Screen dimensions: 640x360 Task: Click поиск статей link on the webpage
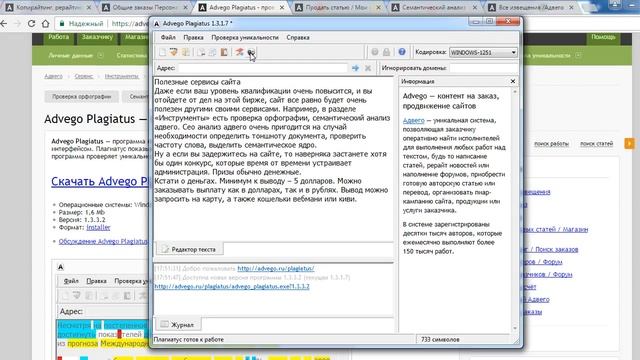coord(597,144)
